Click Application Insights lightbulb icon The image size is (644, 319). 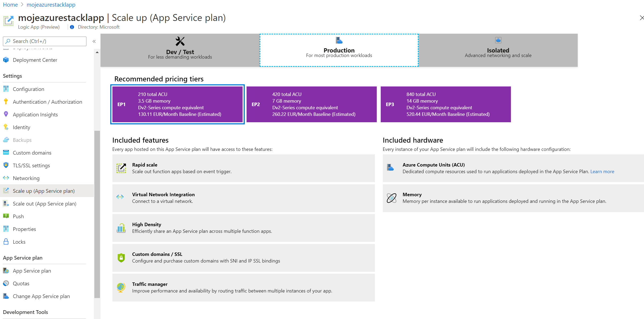tap(6, 114)
